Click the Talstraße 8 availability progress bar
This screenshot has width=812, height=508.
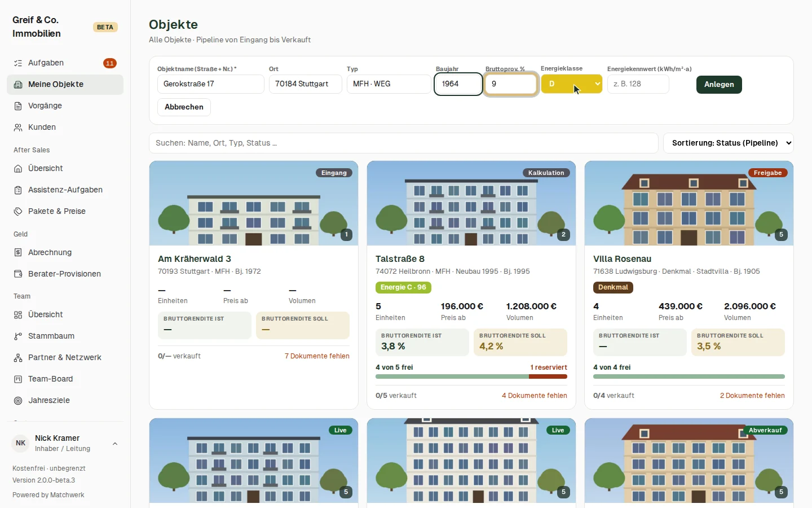click(471, 376)
